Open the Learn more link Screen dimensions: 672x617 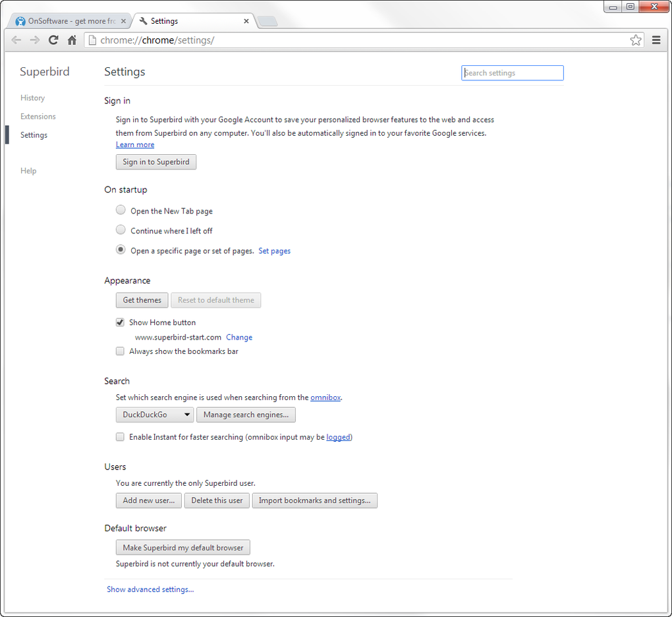tap(135, 144)
